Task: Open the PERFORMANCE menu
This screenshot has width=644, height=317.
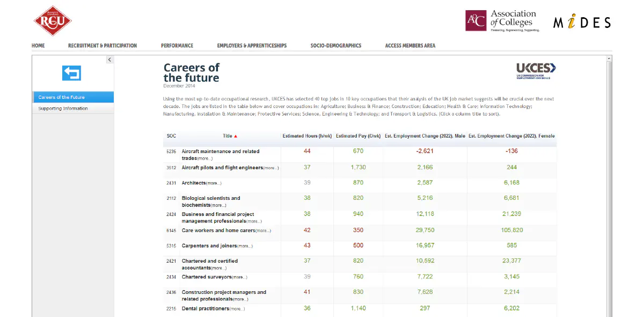Action: point(177,46)
